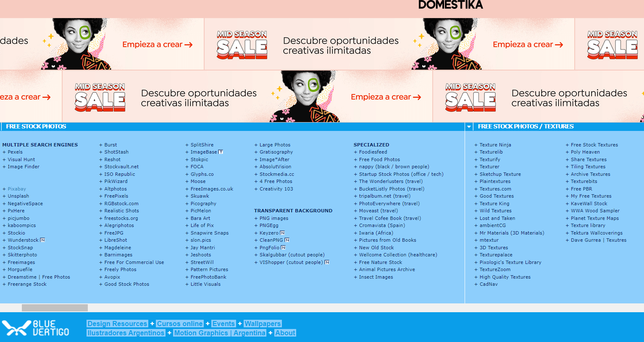644x342 pixels.
Task: Click the N badge after VIShopper
Action: pyautogui.click(x=327, y=262)
